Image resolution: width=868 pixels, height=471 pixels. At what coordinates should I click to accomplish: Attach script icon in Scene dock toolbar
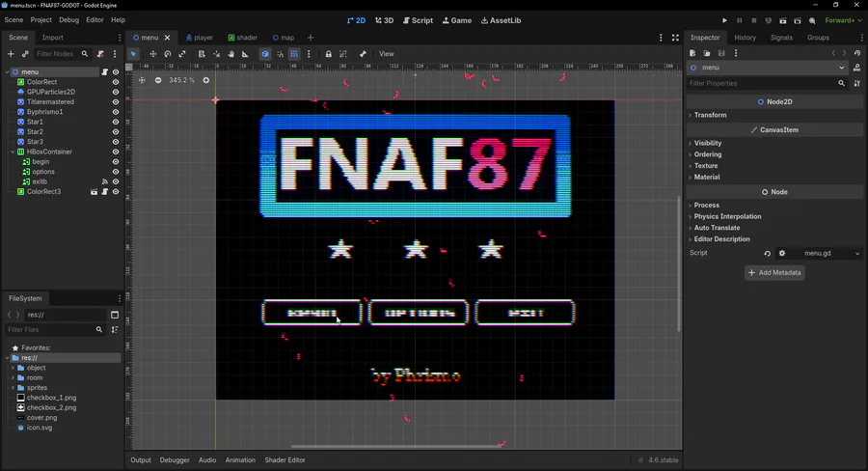(100, 54)
